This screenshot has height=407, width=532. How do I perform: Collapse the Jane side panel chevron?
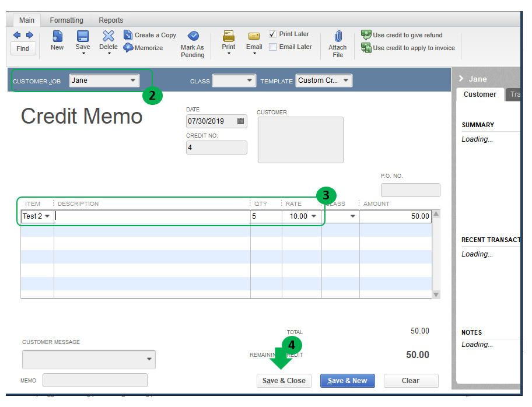[x=461, y=79]
